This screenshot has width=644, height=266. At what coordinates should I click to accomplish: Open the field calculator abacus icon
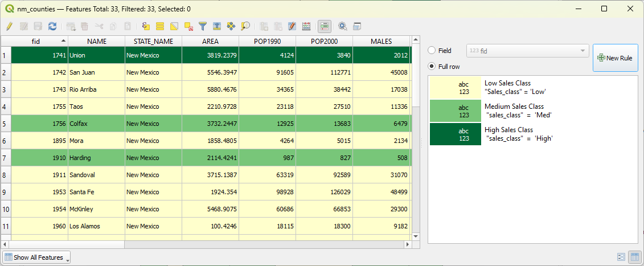pyautogui.click(x=306, y=26)
